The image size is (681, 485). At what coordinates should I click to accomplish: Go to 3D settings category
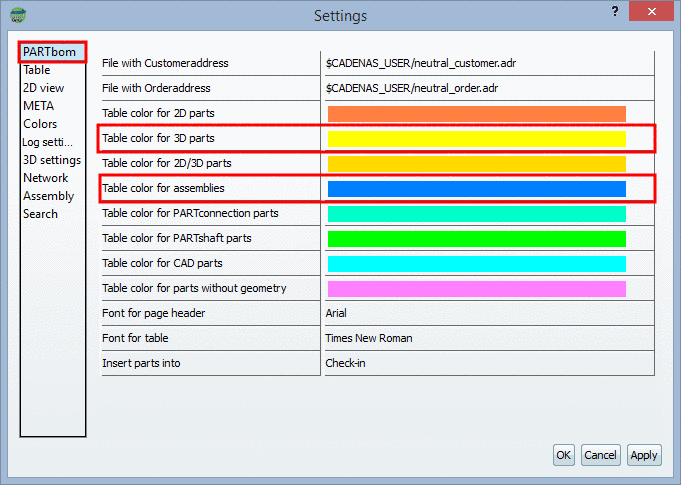52,160
